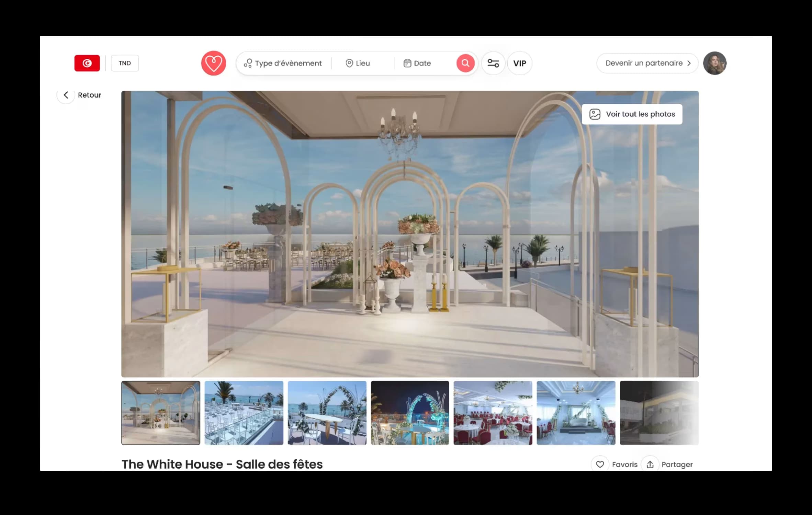The width and height of the screenshot is (812, 515).
Task: Select the VIP button
Action: coord(519,63)
